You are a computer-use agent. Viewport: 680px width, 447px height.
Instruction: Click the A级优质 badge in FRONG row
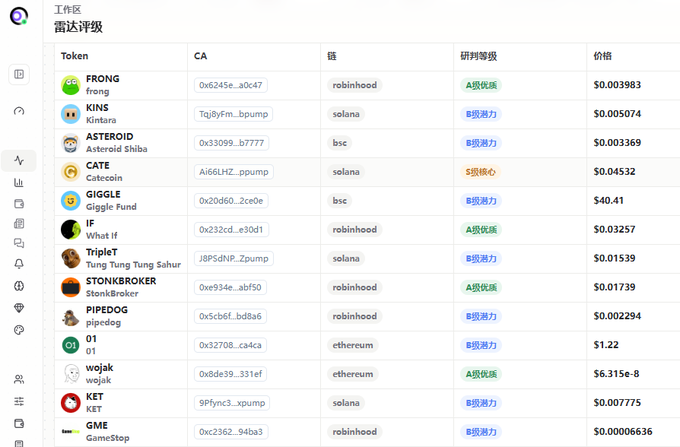(x=481, y=85)
